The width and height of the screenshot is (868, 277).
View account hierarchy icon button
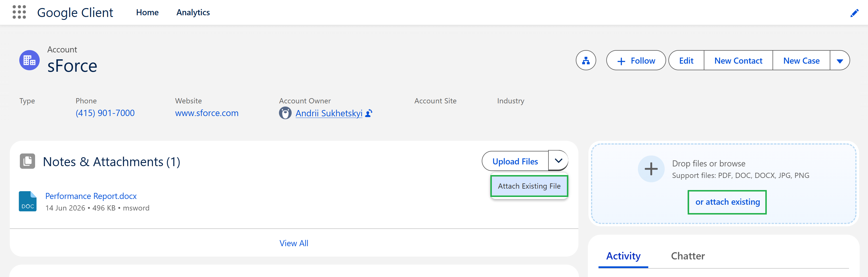(x=586, y=60)
